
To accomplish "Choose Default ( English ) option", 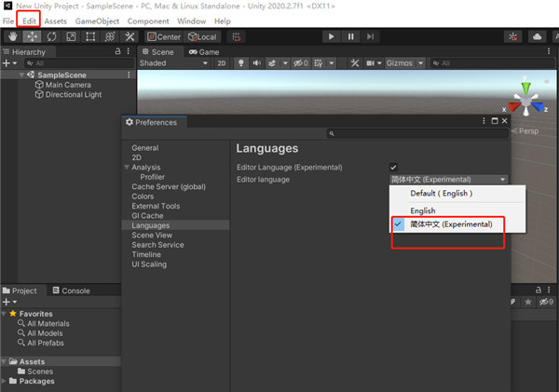I will (x=457, y=194).
